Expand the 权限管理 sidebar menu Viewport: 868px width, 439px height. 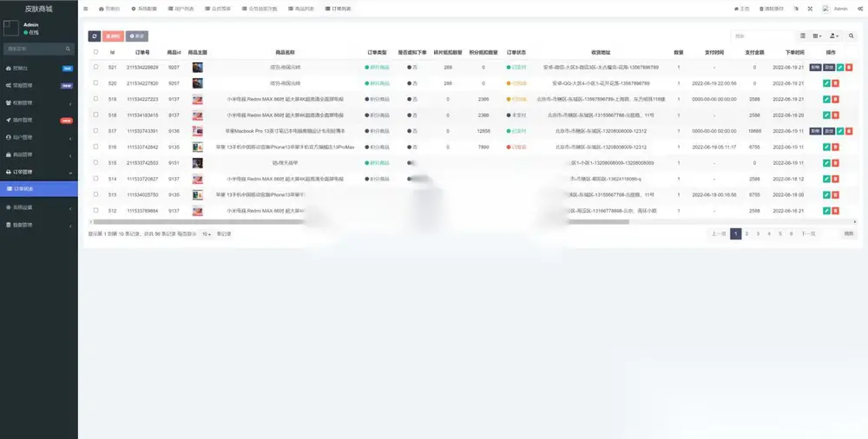tap(39, 103)
